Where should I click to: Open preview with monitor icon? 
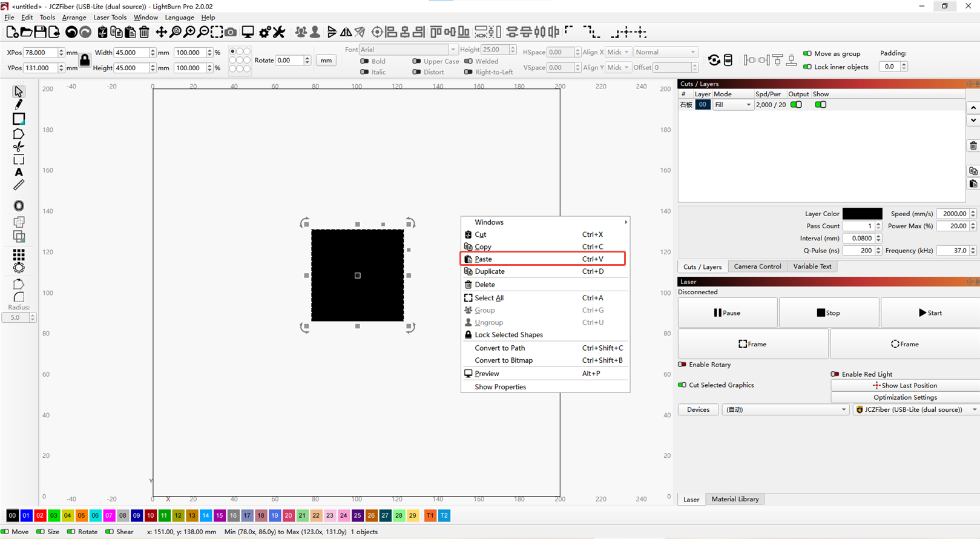248,32
